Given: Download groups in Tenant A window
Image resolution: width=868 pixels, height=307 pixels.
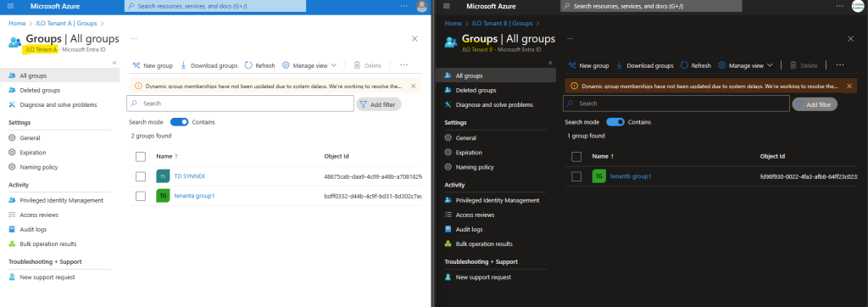Looking at the screenshot, I should pyautogui.click(x=209, y=65).
